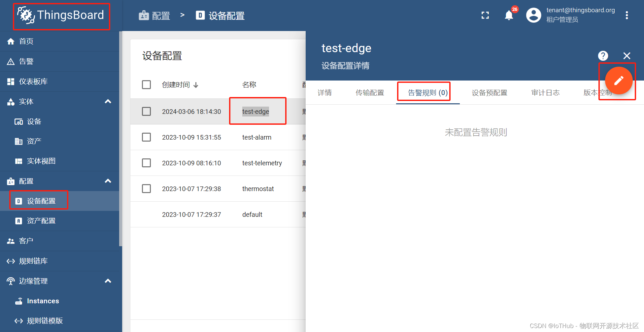Open the 告警 alarms section icon
This screenshot has width=644, height=332.
click(x=11, y=61)
